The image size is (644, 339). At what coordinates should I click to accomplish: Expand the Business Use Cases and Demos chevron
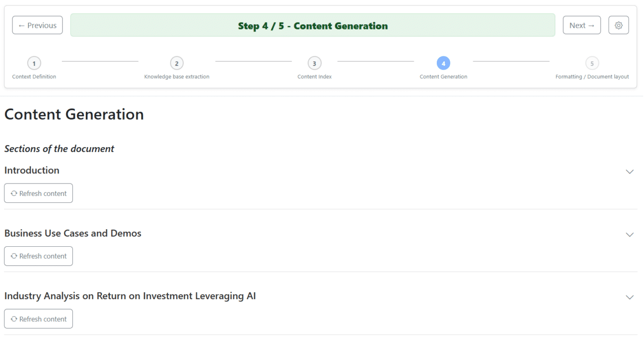[630, 234]
